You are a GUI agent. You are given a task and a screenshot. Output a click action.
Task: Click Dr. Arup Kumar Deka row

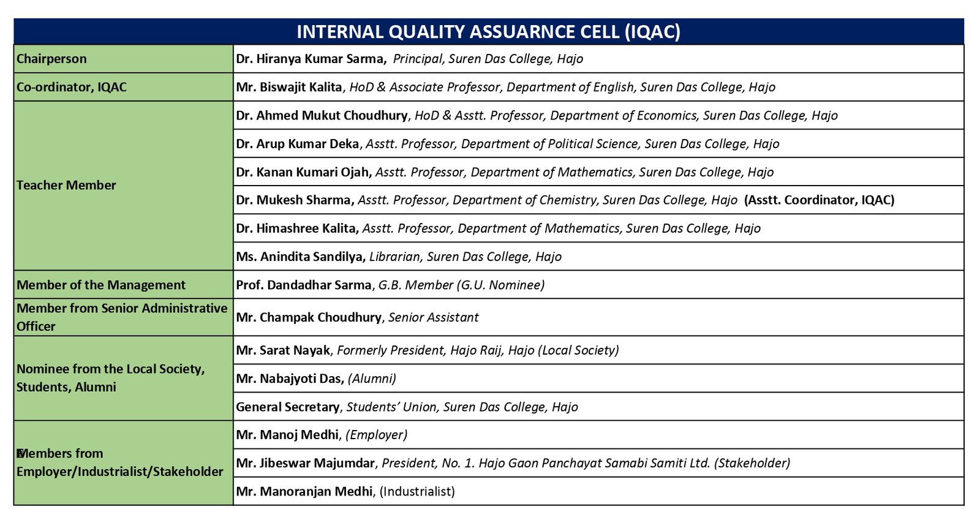pyautogui.click(x=507, y=144)
